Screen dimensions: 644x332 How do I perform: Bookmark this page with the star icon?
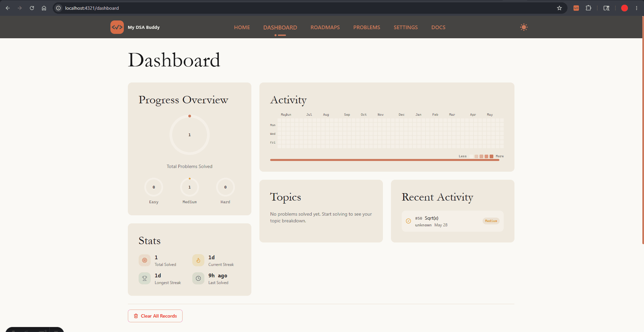click(559, 8)
